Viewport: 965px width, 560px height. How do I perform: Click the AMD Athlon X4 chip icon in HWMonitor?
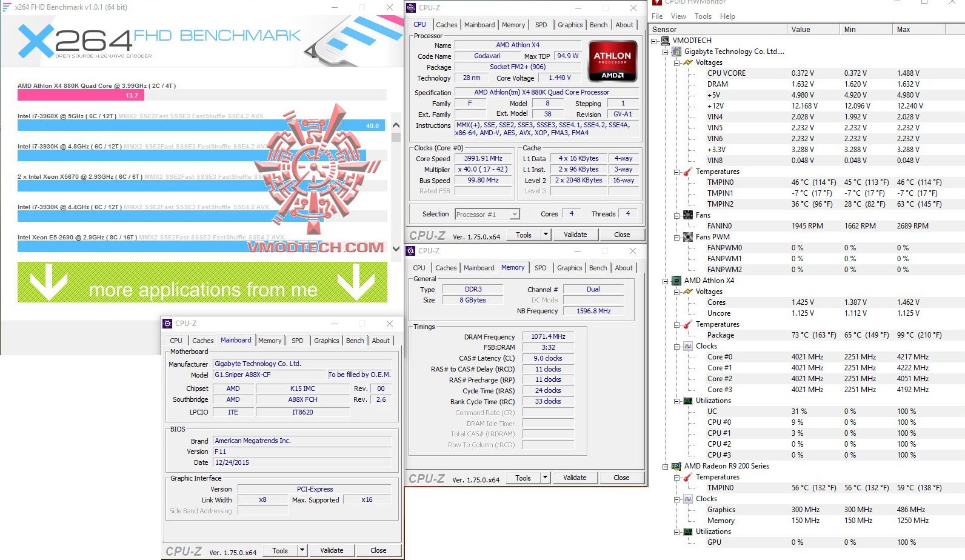[676, 281]
